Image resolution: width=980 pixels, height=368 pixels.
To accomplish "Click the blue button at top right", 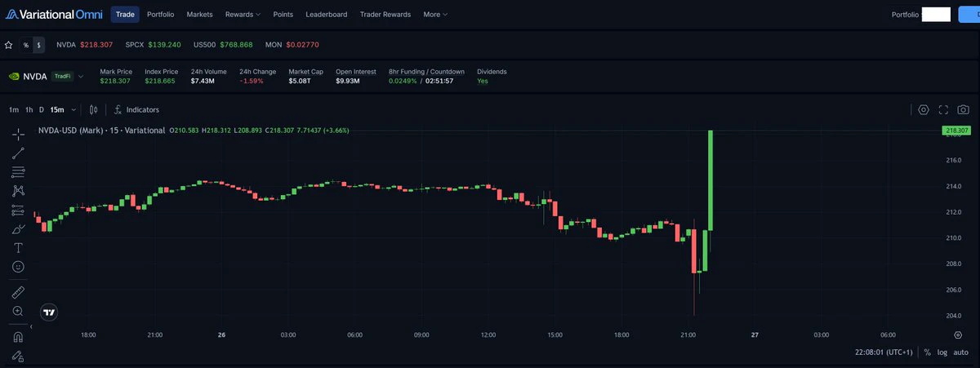I will point(969,14).
